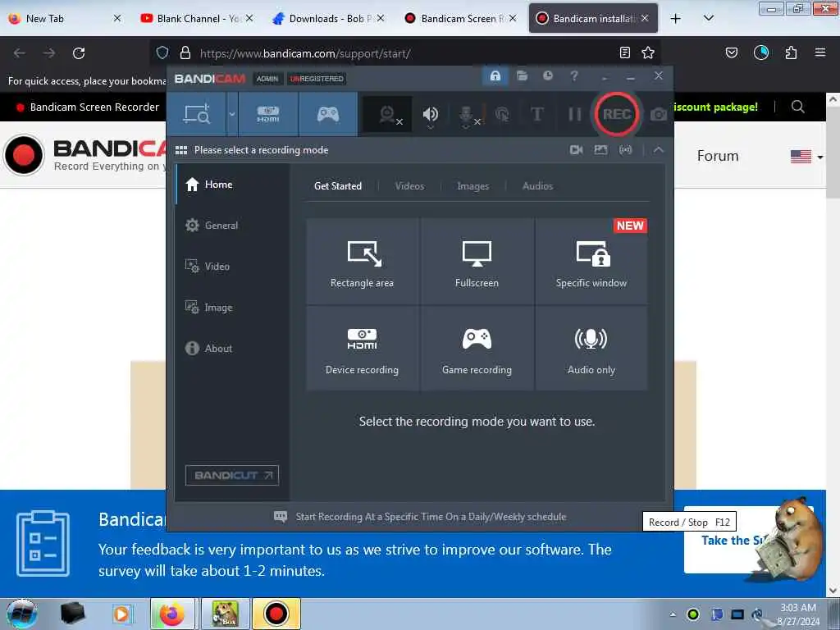Toggle reader view icon in address bar
Screen dimensions: 840x630
pyautogui.click(x=624, y=52)
